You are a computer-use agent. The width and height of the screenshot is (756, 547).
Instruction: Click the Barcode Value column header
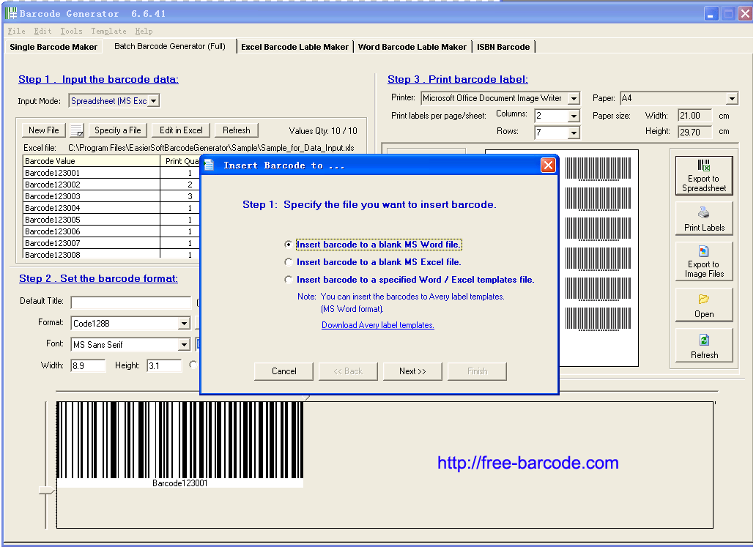[x=92, y=161]
